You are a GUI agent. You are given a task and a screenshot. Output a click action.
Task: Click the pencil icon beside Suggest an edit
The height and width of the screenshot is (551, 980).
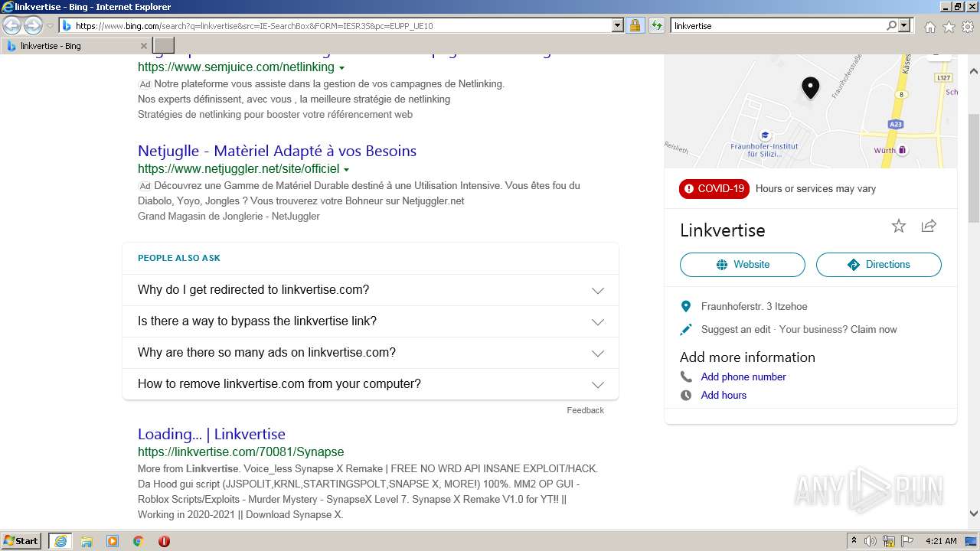tap(686, 329)
